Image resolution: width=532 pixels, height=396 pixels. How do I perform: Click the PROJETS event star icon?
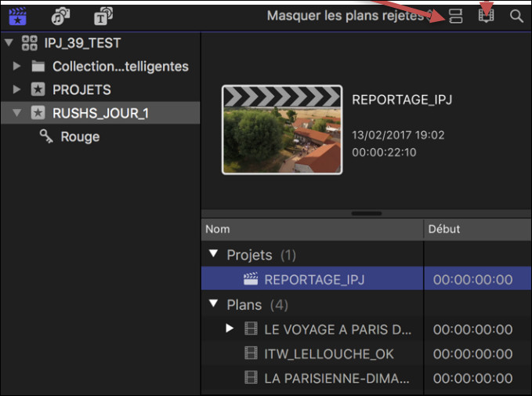tap(38, 89)
